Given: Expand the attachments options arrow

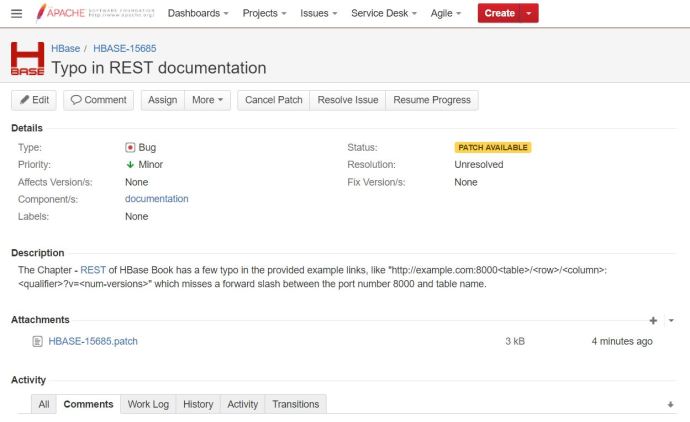Looking at the screenshot, I should click(671, 320).
